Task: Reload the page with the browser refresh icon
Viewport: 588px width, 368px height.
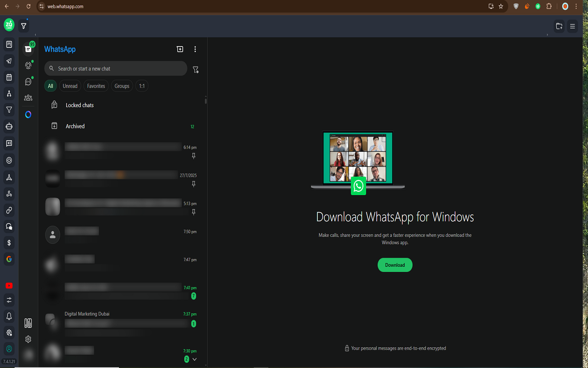Action: 28,6
